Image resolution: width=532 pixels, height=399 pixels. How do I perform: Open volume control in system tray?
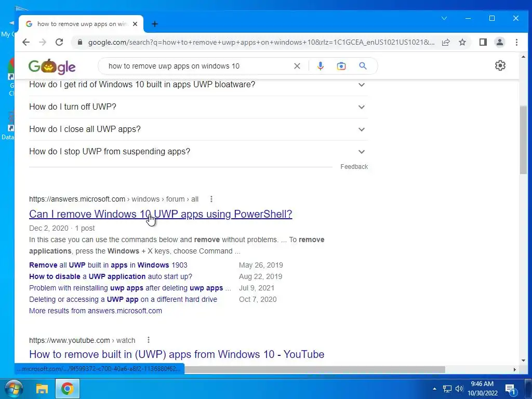(x=459, y=389)
